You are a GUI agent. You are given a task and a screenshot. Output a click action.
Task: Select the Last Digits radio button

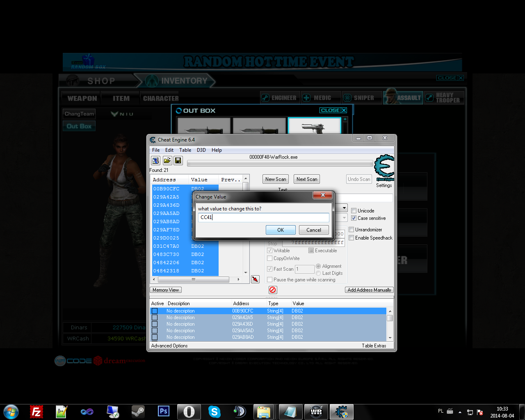318,273
